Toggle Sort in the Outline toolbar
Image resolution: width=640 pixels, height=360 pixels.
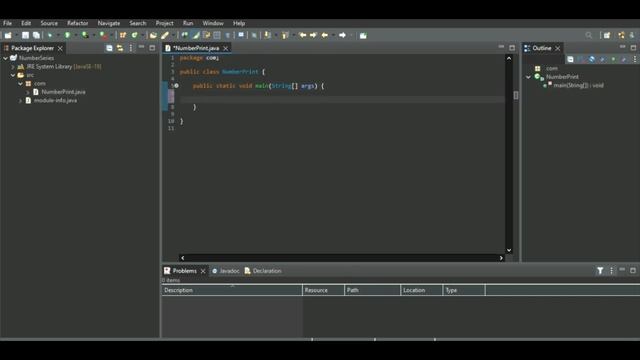click(x=581, y=59)
